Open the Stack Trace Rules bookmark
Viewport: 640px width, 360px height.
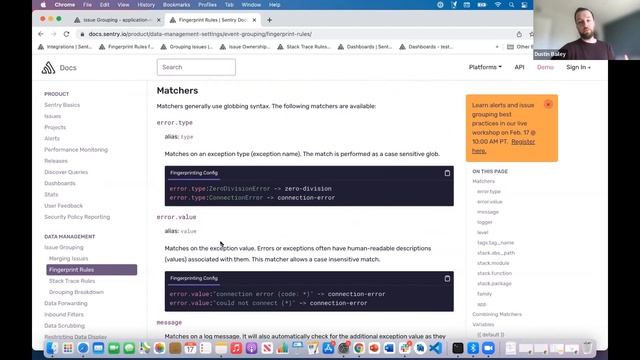(304, 47)
